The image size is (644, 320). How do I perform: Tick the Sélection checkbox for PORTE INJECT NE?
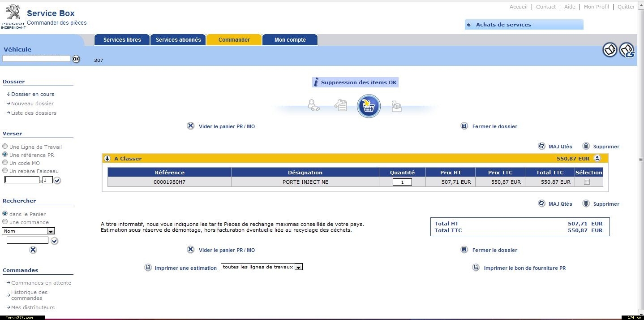tap(587, 182)
